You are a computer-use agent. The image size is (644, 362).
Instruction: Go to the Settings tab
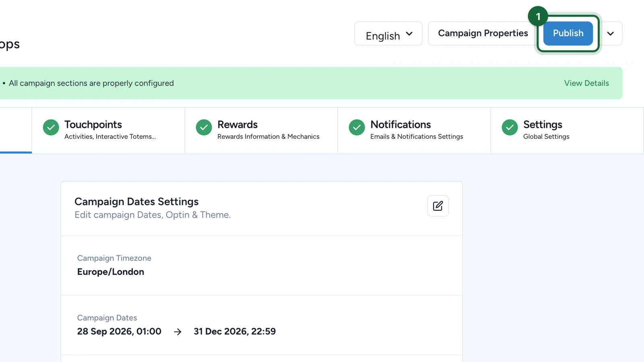coord(567,130)
